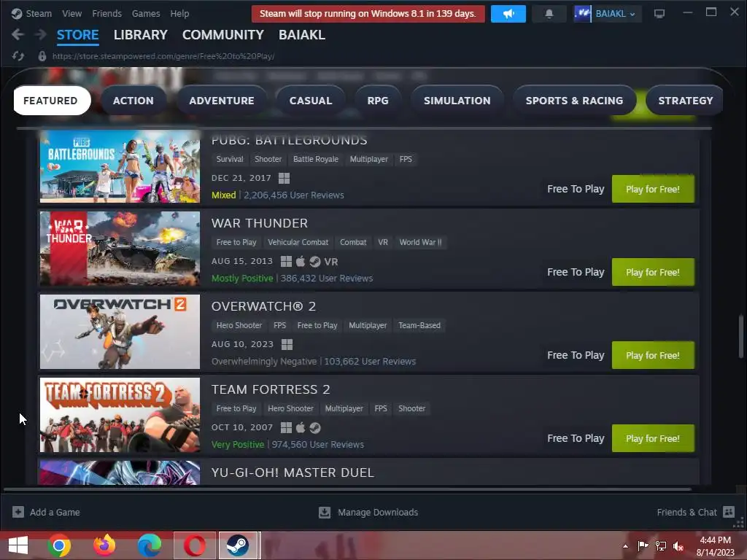Open the Team Fortress 2 thumbnail
The height and width of the screenshot is (560, 747).
[120, 415]
